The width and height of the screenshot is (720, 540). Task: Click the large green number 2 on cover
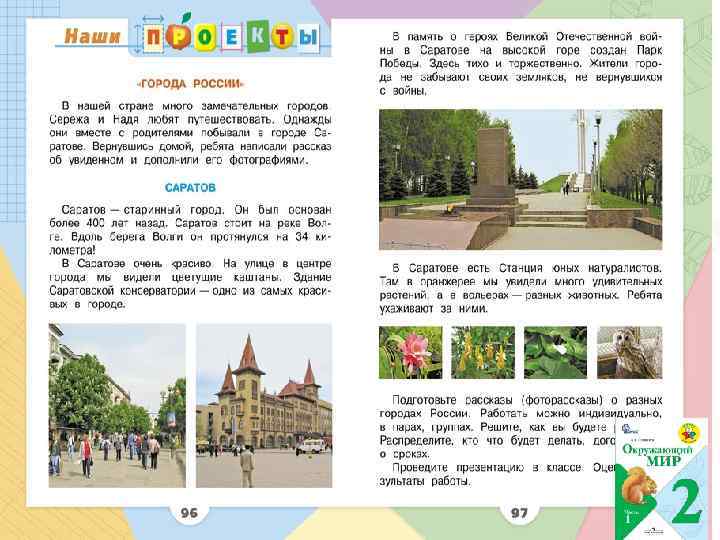click(687, 503)
